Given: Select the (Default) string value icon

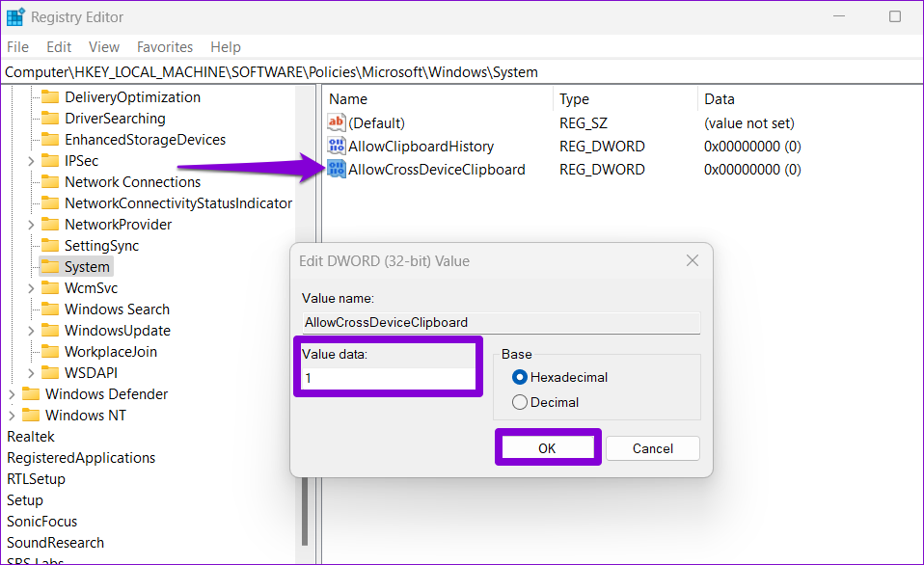Looking at the screenshot, I should [x=336, y=122].
